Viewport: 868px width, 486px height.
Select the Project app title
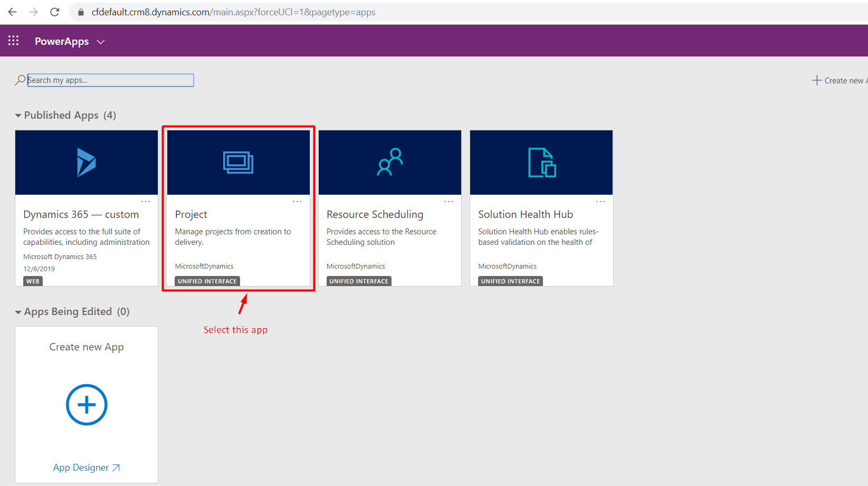pos(191,215)
